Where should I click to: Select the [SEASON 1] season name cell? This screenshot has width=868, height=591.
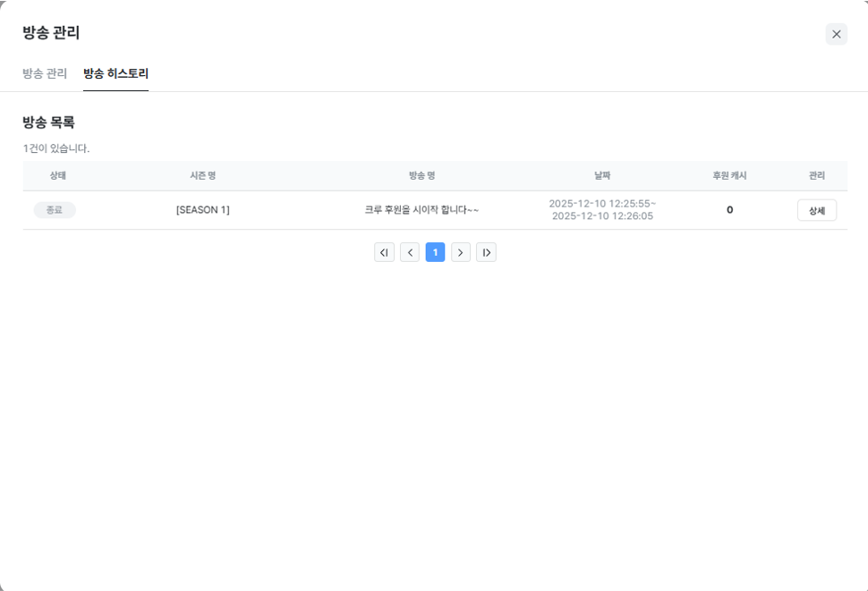pyautogui.click(x=203, y=209)
